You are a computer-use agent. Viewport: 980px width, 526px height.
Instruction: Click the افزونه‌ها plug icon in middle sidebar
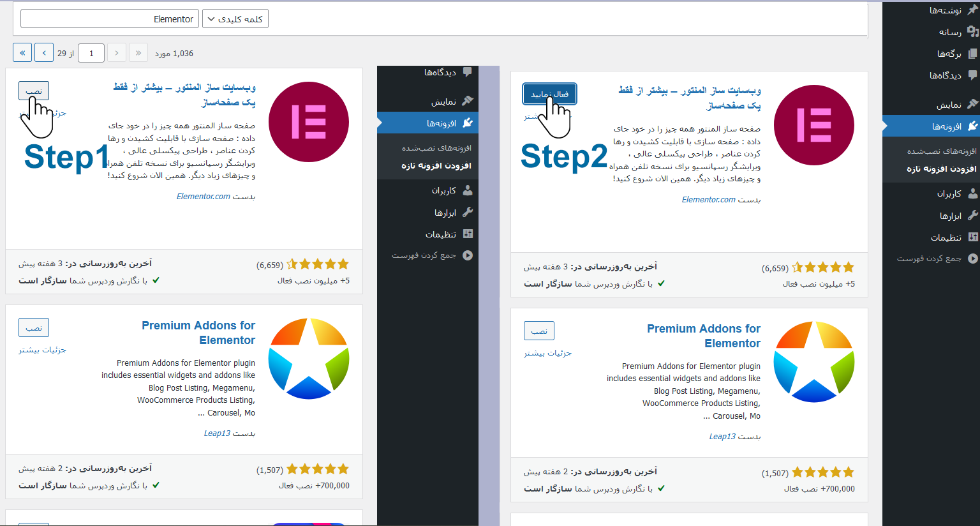(x=468, y=123)
